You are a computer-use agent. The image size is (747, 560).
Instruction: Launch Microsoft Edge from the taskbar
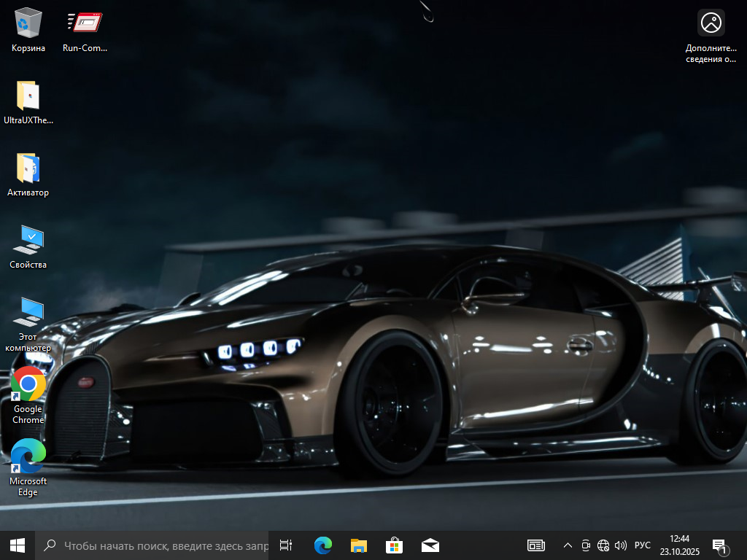[x=322, y=545]
